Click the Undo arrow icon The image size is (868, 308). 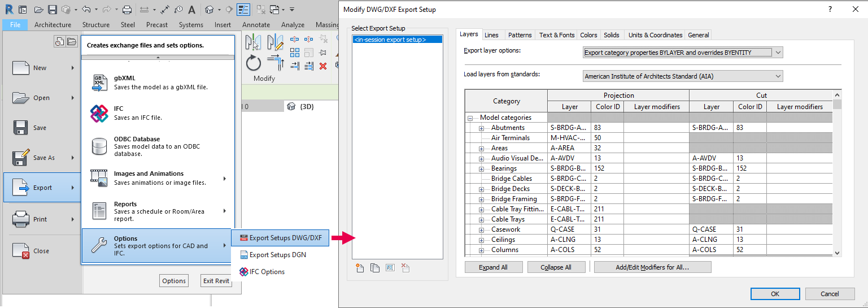tap(86, 10)
